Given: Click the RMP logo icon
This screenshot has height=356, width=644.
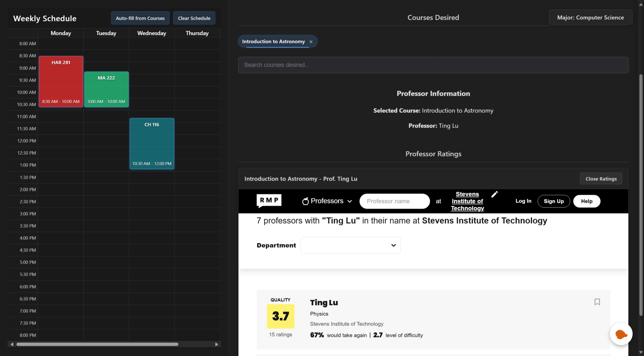Looking at the screenshot, I should pos(269,201).
